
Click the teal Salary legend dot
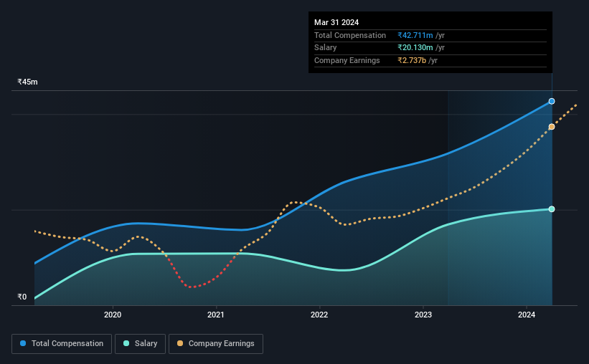point(126,343)
